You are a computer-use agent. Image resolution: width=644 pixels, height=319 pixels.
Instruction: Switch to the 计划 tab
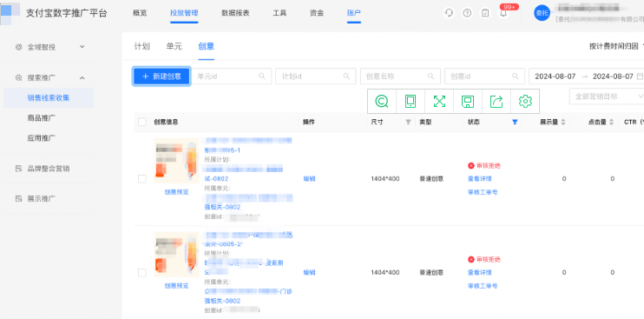click(x=141, y=46)
